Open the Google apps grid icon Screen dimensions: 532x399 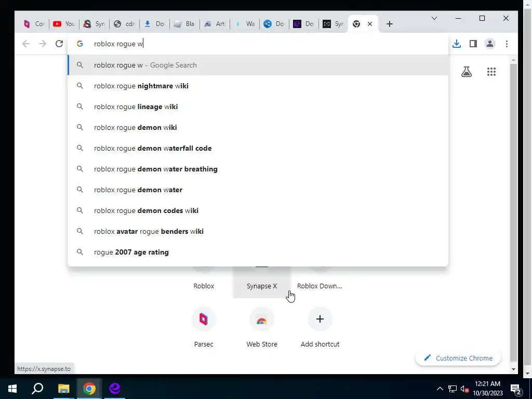pyautogui.click(x=491, y=72)
